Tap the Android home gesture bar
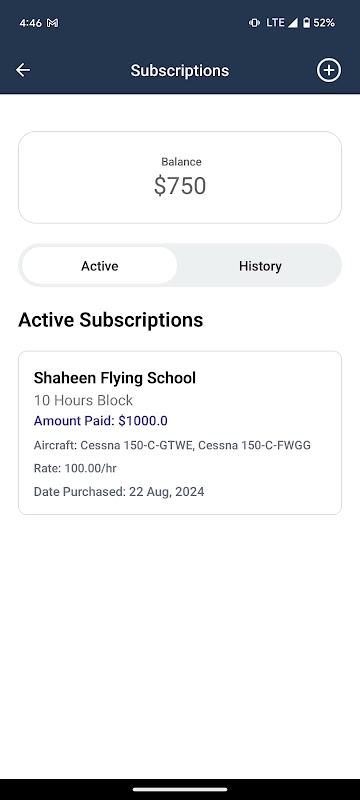This screenshot has height=800, width=360. coord(180,789)
